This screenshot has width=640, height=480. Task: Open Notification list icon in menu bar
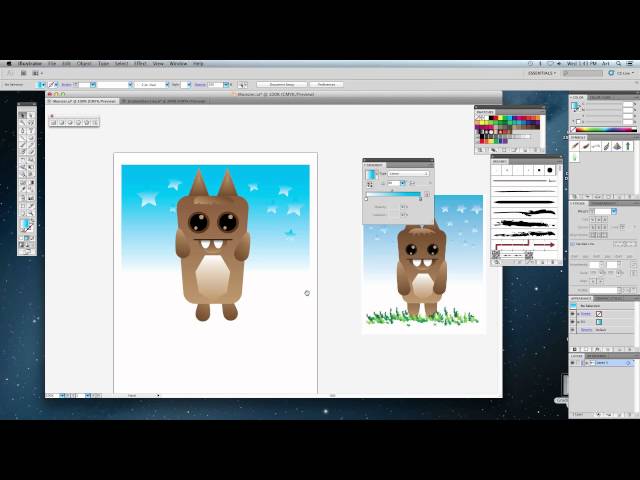point(631,64)
